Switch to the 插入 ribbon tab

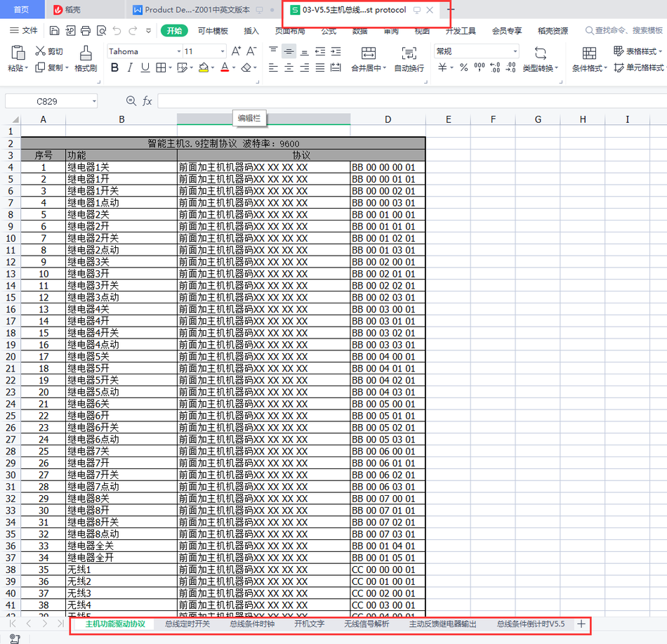[x=251, y=31]
